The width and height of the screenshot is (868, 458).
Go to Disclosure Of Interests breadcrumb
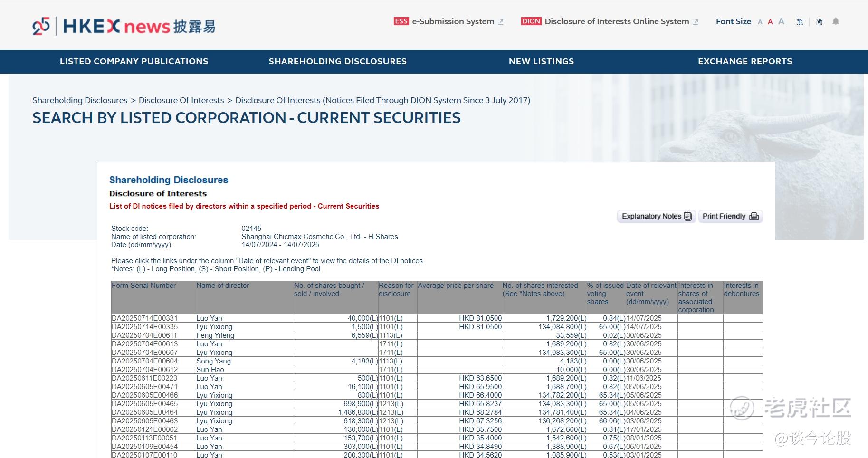181,100
